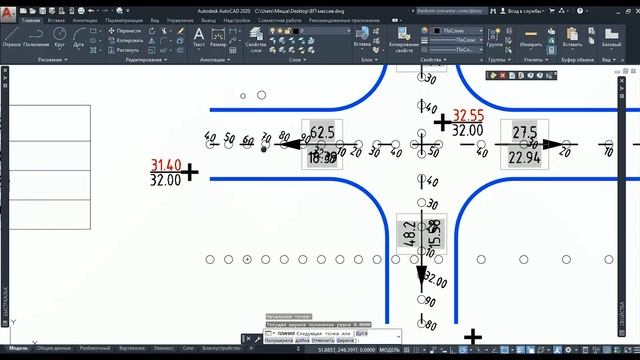Toggle the layer lightbulb on/off icon
This screenshot has height=360, width=640.
click(272, 31)
